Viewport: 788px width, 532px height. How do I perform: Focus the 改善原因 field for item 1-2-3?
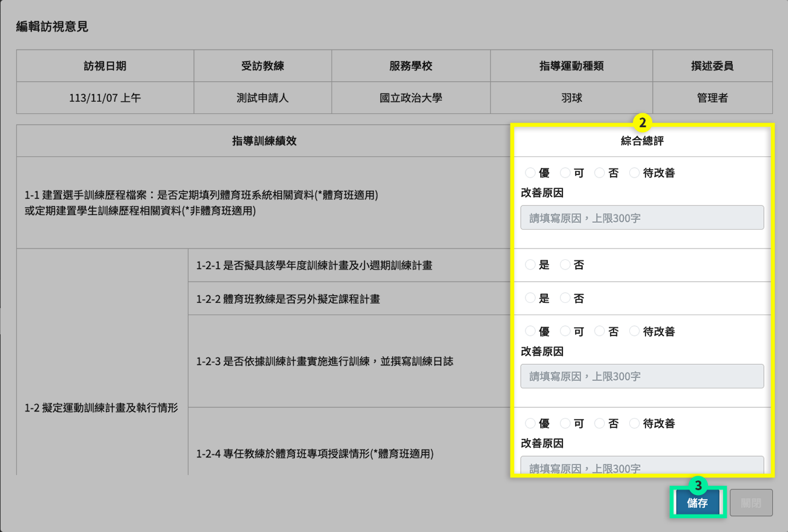coord(641,376)
